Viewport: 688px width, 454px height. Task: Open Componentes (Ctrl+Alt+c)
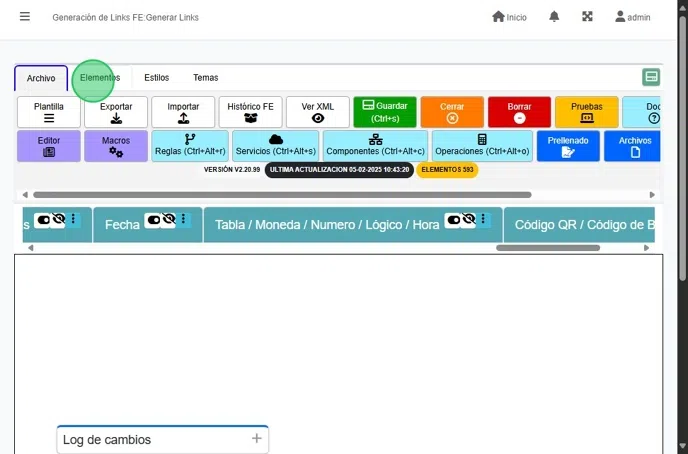click(375, 146)
